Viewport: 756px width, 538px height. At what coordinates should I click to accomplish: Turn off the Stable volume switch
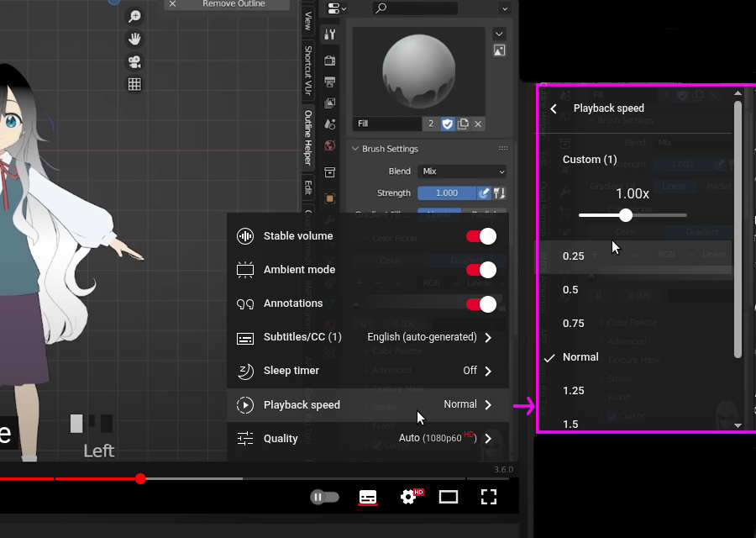point(480,236)
